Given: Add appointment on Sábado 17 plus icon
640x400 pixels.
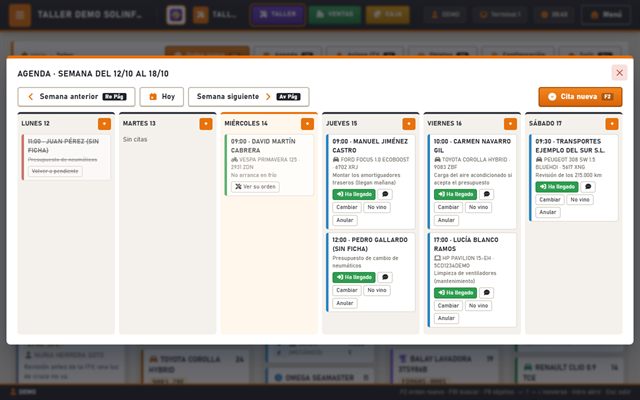Looking at the screenshot, I should (x=612, y=124).
